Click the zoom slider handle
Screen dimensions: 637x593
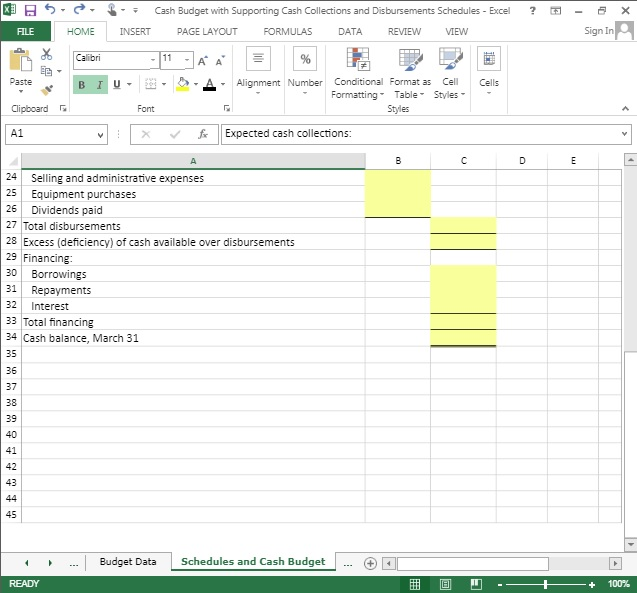(x=545, y=584)
